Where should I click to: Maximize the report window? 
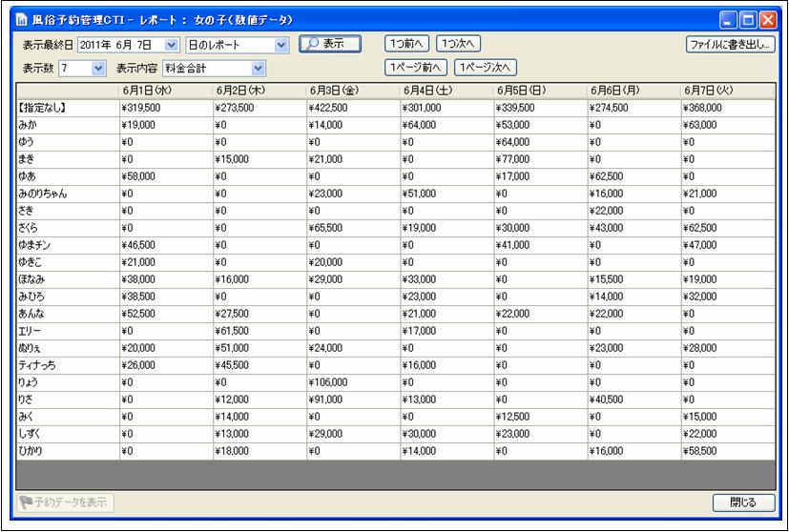(x=748, y=19)
